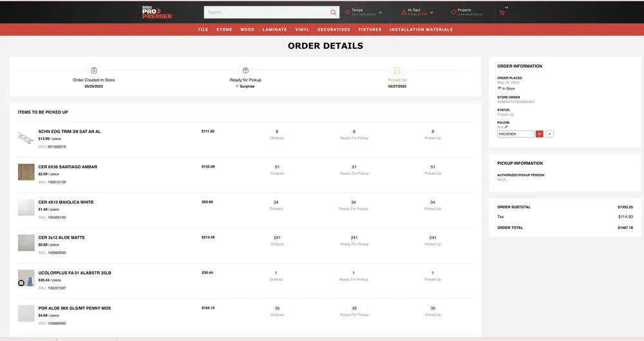
Task: Expand the Tempe store selector dropdown
Action: coord(381,12)
